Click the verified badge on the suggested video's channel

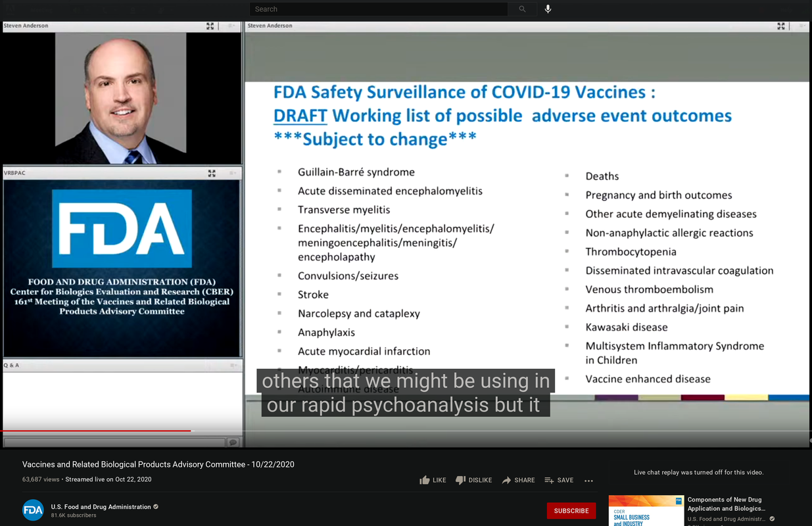click(773, 519)
